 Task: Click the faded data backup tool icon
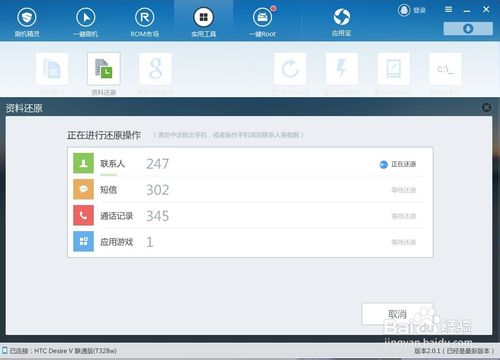pyautogui.click(x=52, y=69)
